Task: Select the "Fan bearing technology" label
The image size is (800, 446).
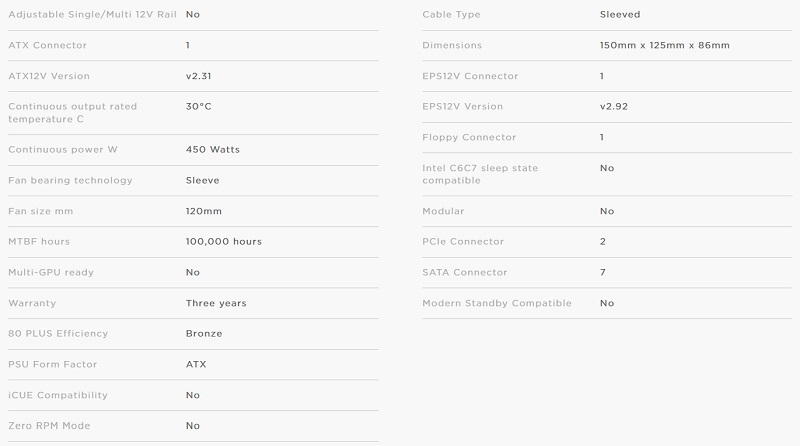Action: point(70,181)
